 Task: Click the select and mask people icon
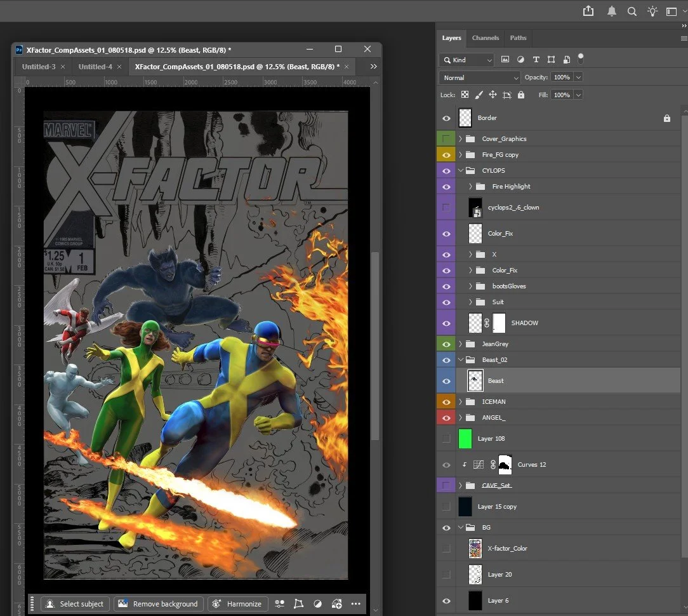(279, 604)
